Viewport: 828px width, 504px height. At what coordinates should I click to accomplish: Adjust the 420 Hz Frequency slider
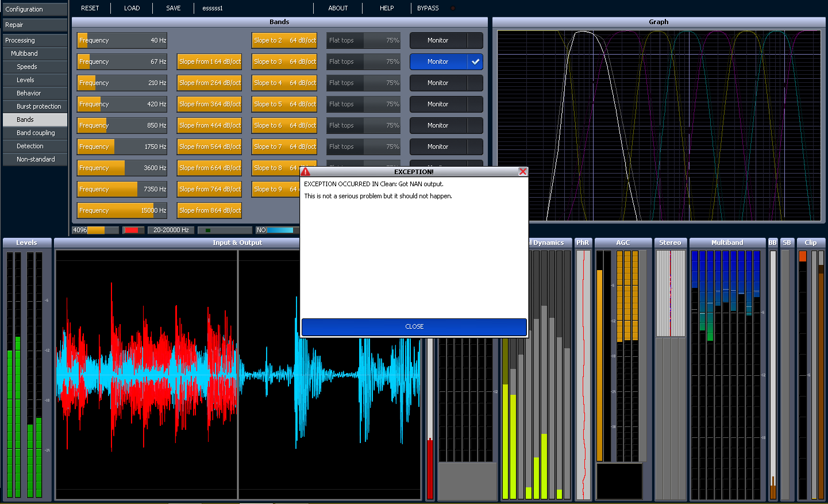122,104
